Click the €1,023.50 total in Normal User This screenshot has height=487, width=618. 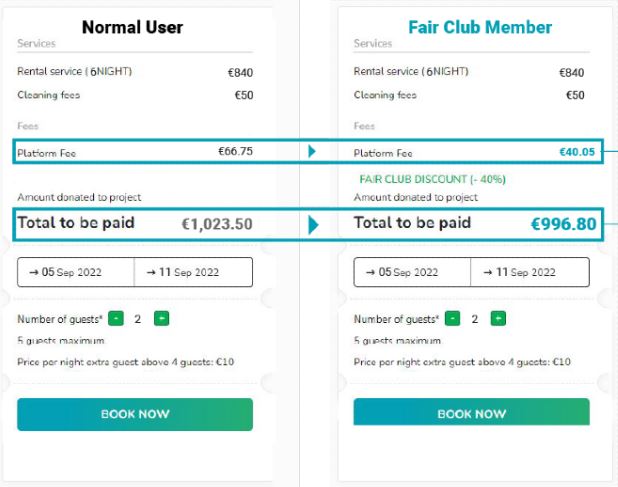pyautogui.click(x=216, y=224)
